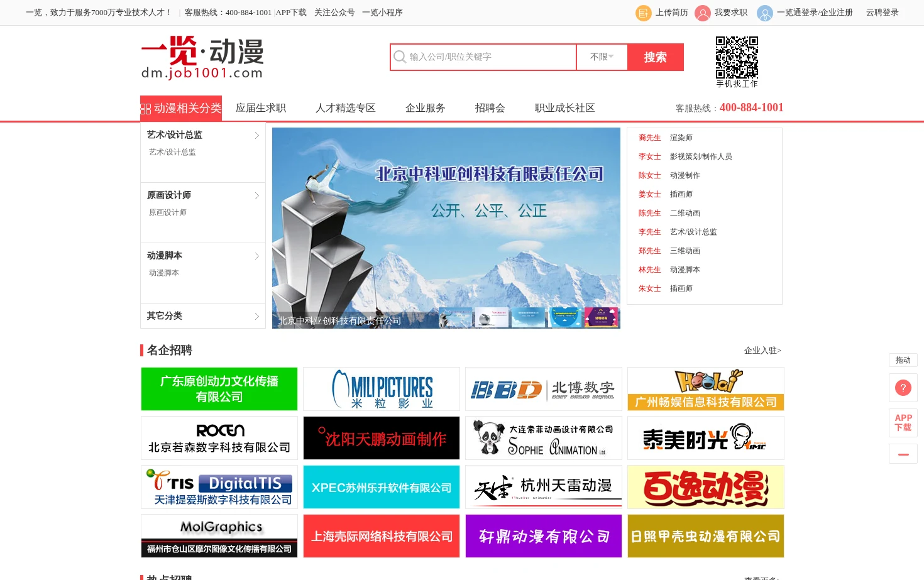Open the 杭州天雷动漫 logo

pos(544,487)
